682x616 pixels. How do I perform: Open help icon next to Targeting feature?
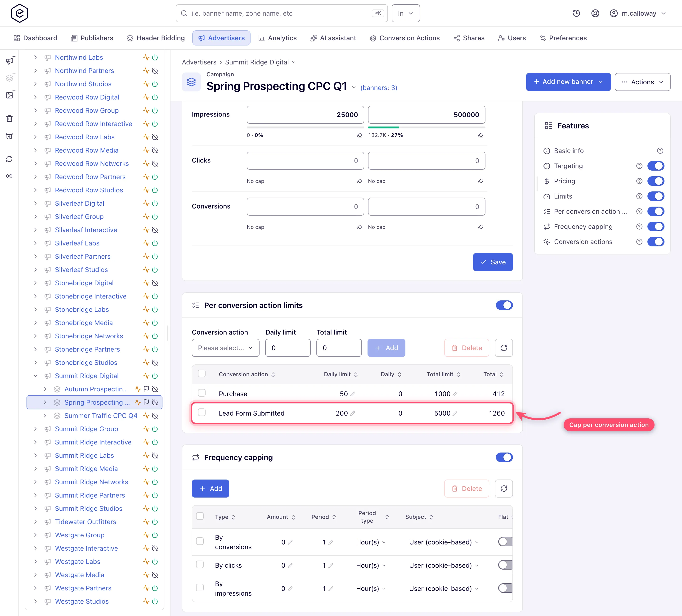coord(639,166)
